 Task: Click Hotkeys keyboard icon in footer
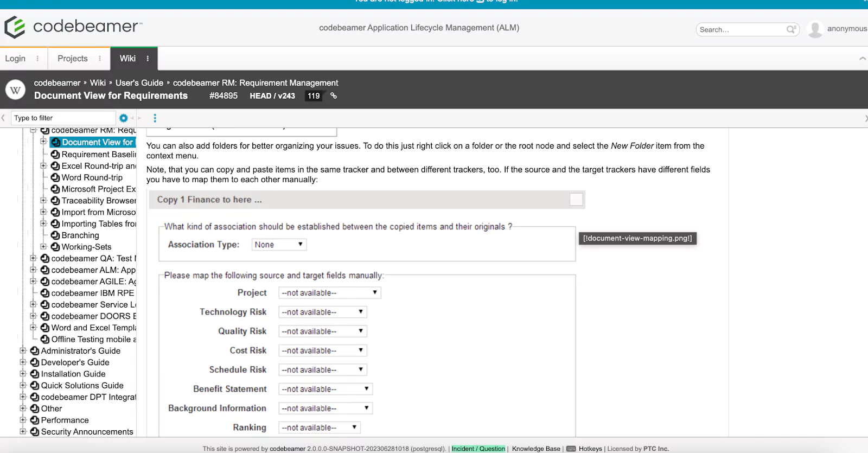tap(571, 449)
